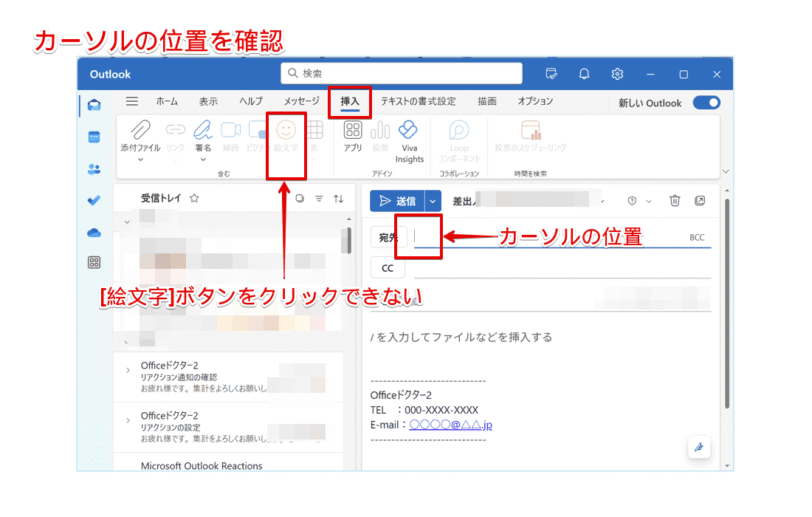The height and width of the screenshot is (517, 812).
Task: Click the CC button
Action: coord(387,268)
